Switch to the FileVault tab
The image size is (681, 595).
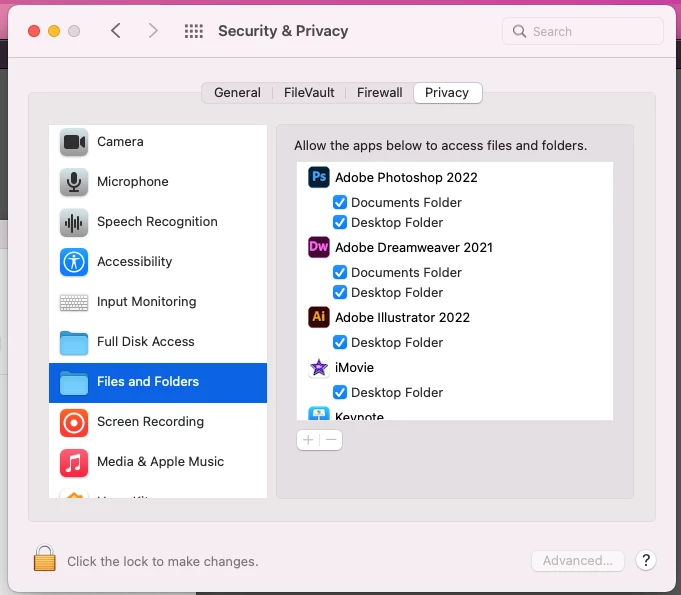[309, 93]
